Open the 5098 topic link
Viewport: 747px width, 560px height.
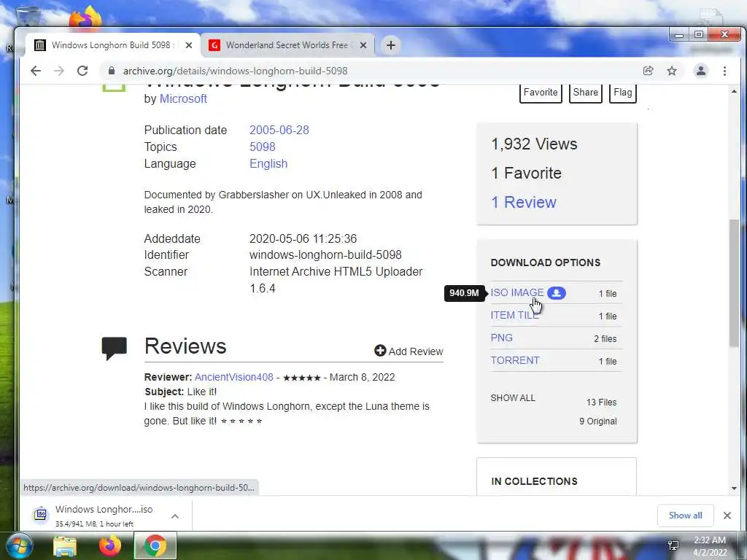263,147
